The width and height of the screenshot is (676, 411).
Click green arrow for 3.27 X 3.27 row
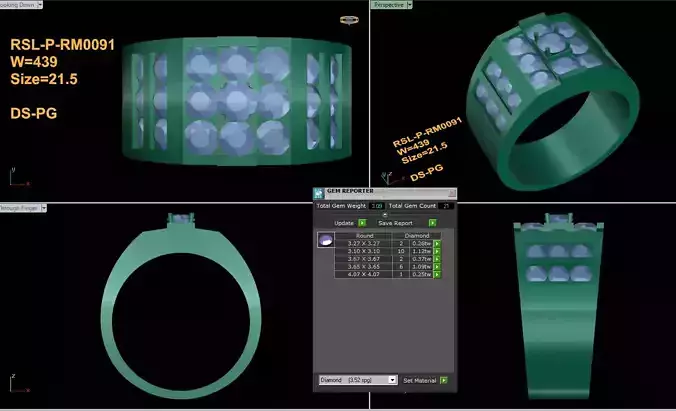click(437, 244)
